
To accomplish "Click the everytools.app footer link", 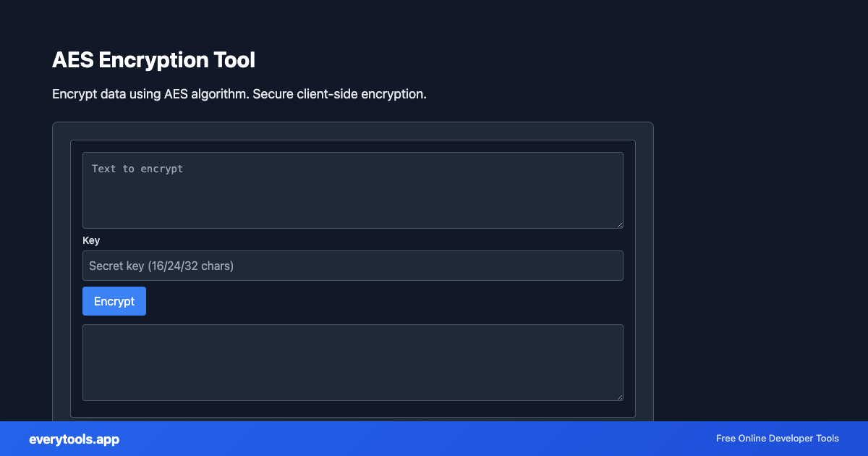I will 74,439.
